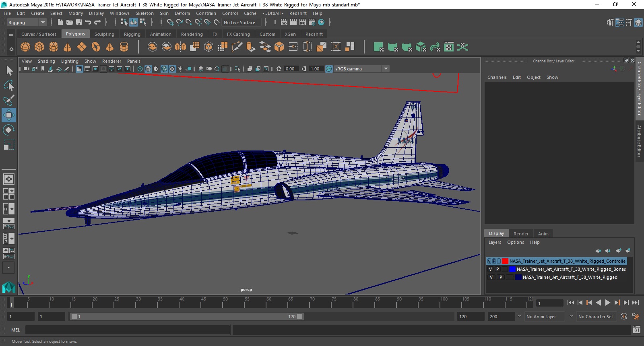Switch to the Animation shelf tab
This screenshot has width=644, height=346.
click(x=161, y=34)
